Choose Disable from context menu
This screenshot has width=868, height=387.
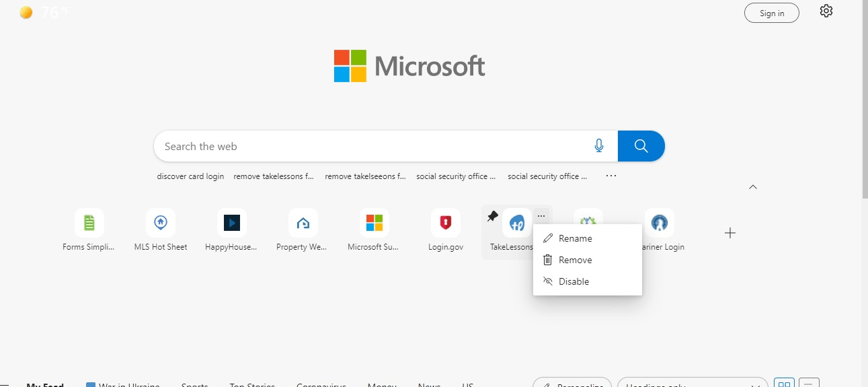coord(588,281)
